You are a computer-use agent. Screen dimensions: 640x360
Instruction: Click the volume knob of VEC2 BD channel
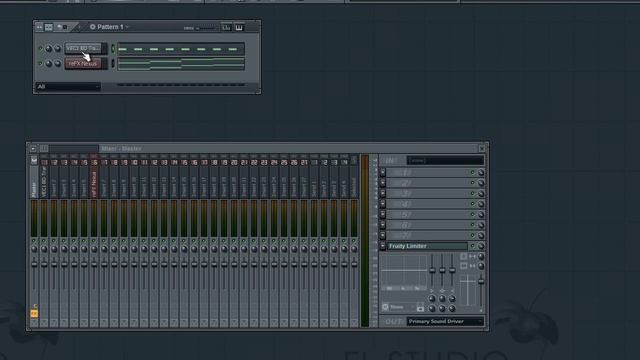pyautogui.click(x=58, y=49)
